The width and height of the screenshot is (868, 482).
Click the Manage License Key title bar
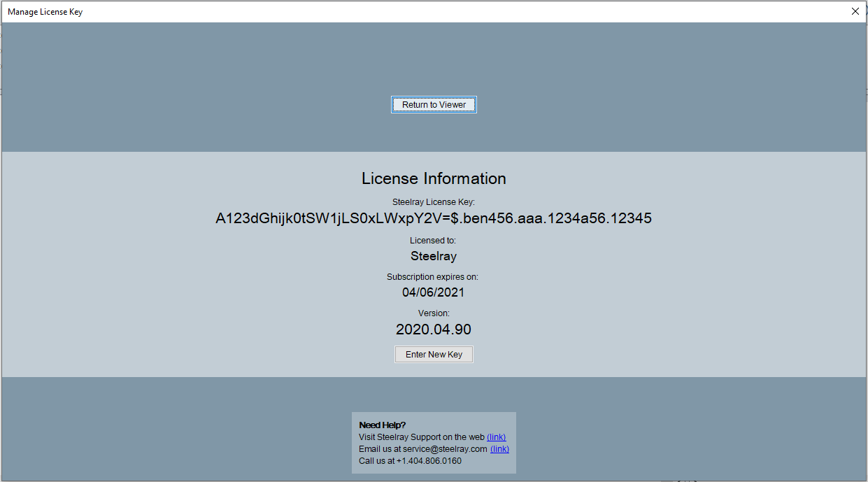420,11
